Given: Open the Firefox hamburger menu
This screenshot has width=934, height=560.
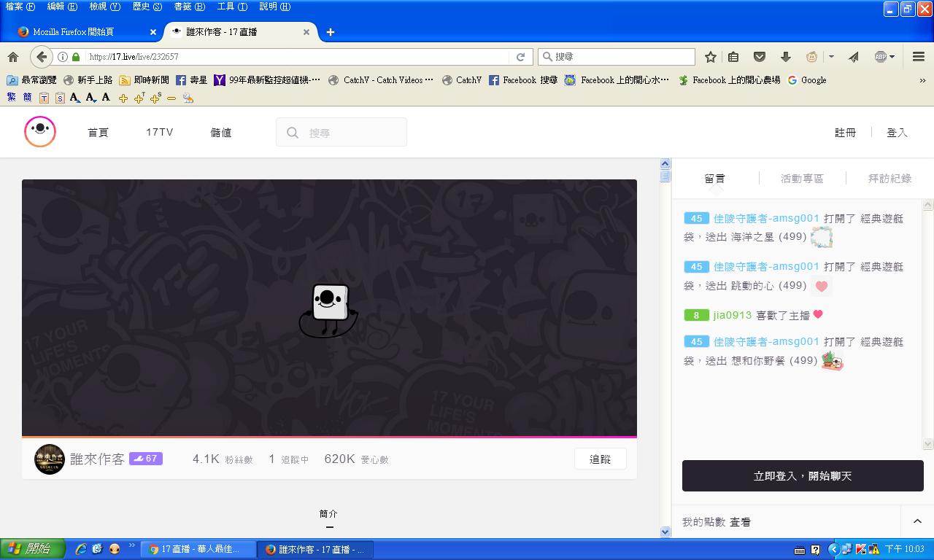Looking at the screenshot, I should (x=919, y=57).
